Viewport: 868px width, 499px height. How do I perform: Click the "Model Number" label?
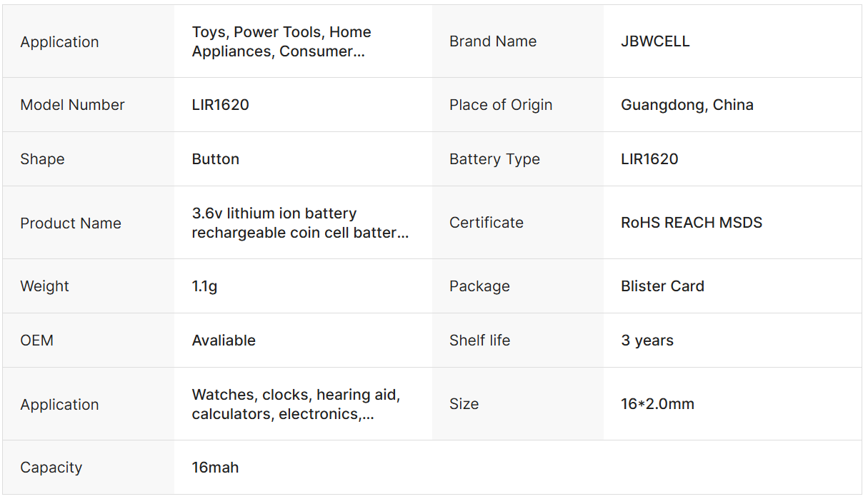pyautogui.click(x=72, y=105)
